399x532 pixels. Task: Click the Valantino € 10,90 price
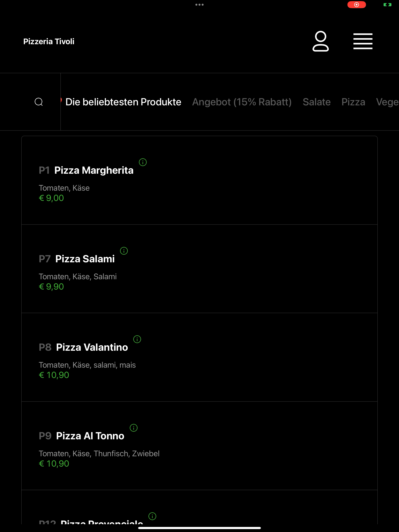54,375
